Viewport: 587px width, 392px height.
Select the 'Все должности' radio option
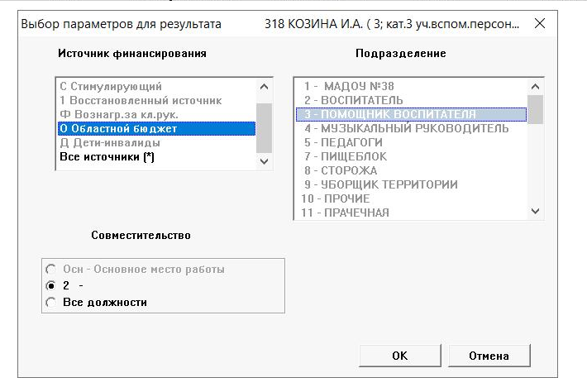coord(51,303)
